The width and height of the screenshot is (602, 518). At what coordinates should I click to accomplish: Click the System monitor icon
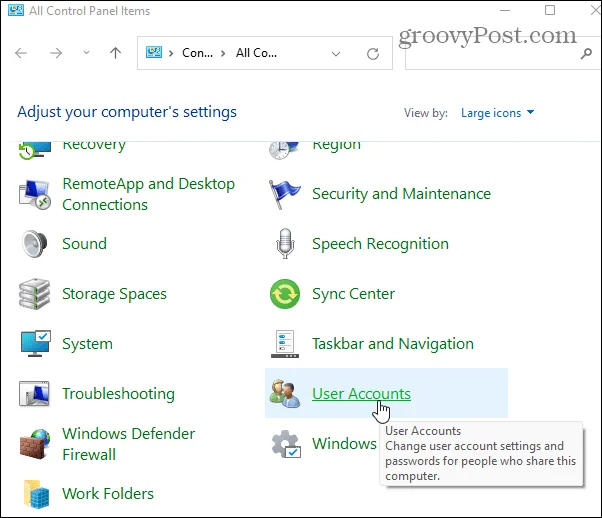tap(35, 344)
